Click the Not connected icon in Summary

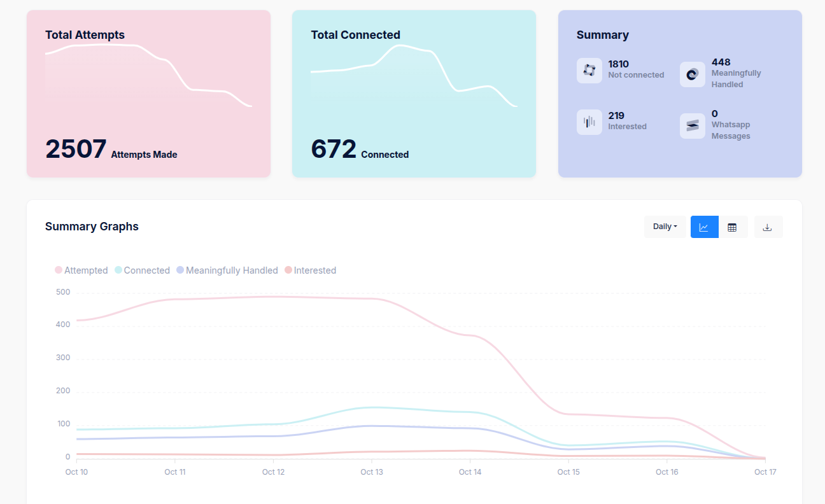(x=589, y=70)
